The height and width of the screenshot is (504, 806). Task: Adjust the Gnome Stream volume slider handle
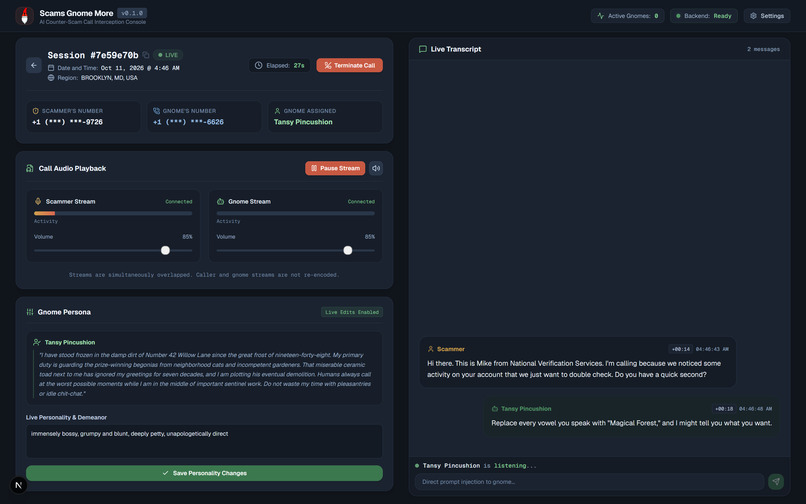(348, 250)
